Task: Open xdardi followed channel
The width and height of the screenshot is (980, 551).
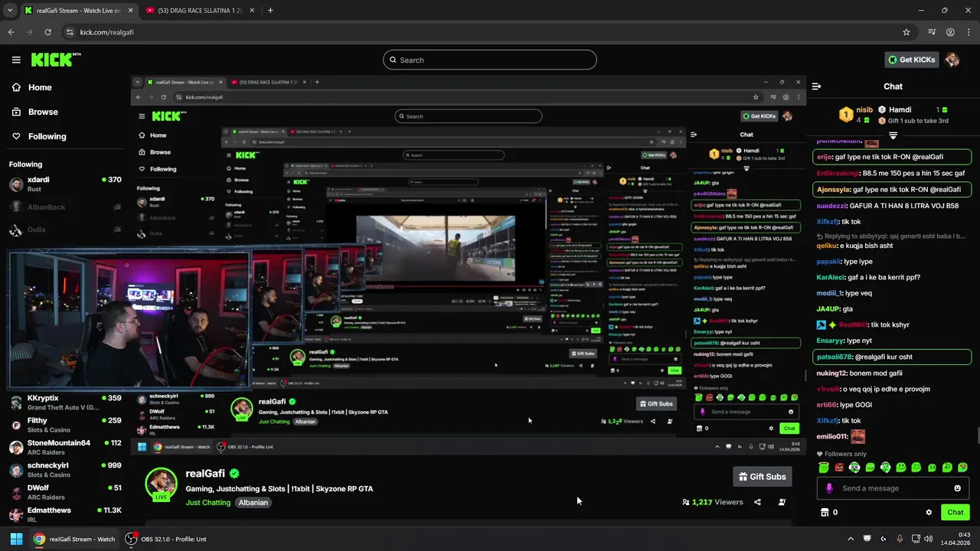Action: coord(65,184)
